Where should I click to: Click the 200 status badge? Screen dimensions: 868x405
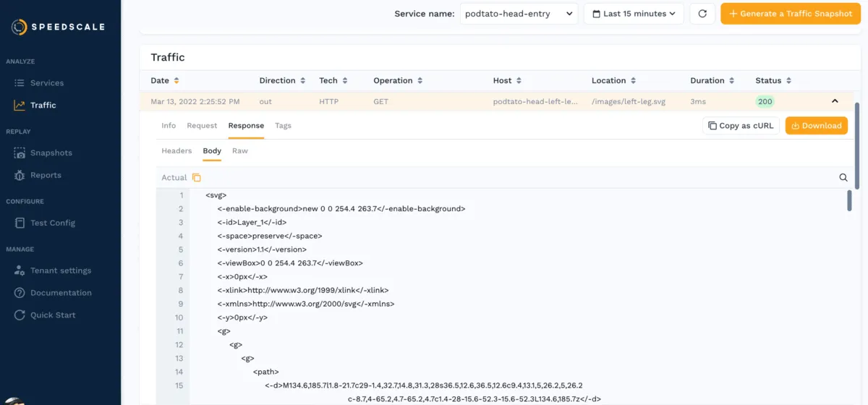[765, 102]
